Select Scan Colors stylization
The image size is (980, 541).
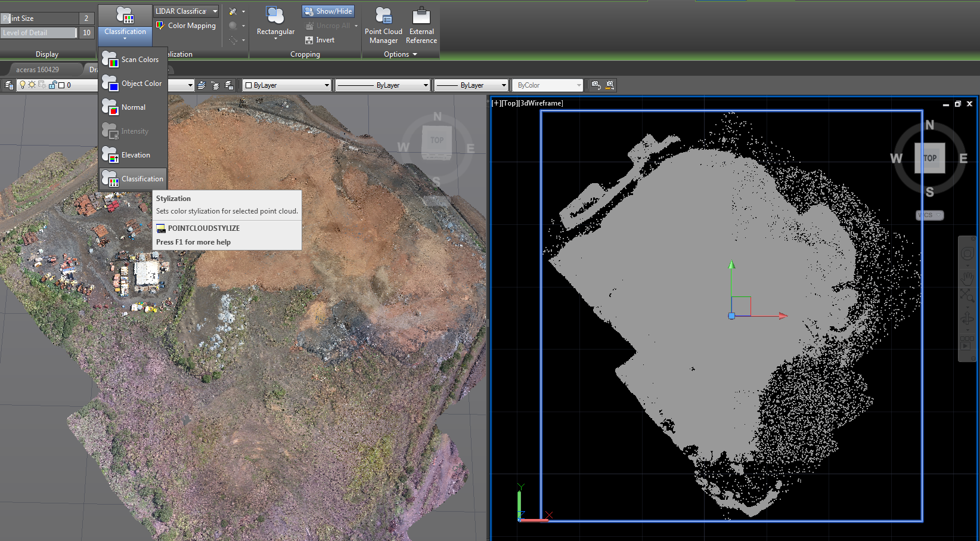click(x=138, y=59)
